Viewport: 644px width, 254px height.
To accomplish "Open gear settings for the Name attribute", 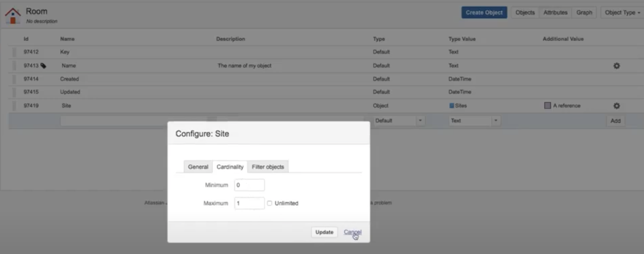I will pos(616,66).
